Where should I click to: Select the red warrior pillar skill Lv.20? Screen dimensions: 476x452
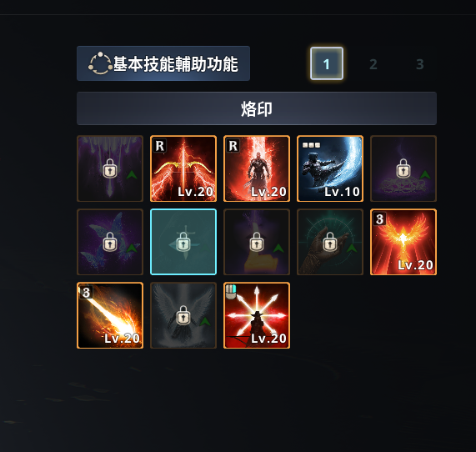pos(257,168)
